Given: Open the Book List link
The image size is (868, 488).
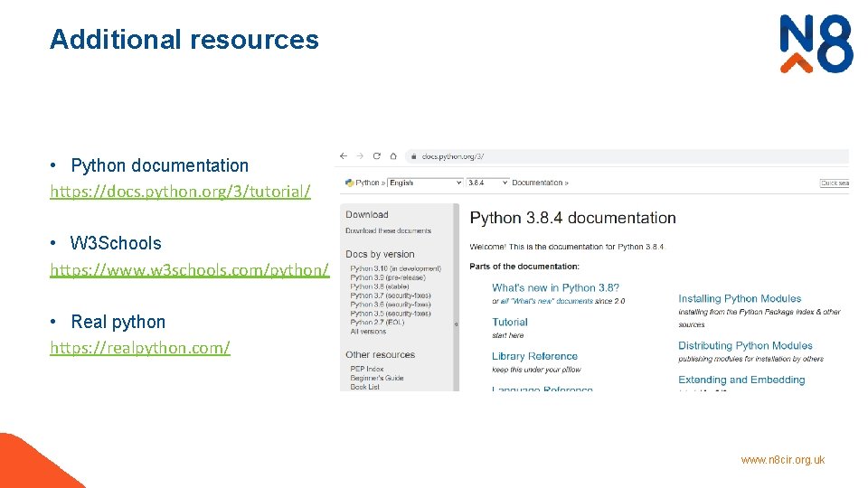Looking at the screenshot, I should click(364, 387).
